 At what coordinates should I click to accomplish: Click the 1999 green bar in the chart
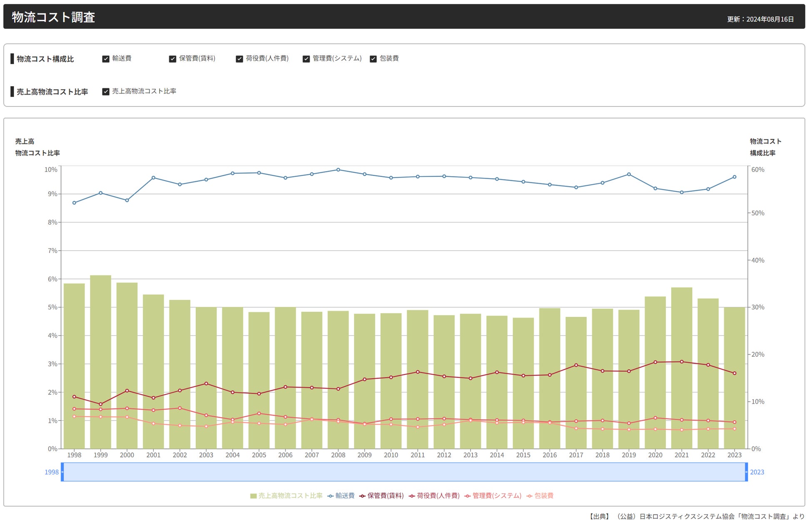pyautogui.click(x=100, y=333)
